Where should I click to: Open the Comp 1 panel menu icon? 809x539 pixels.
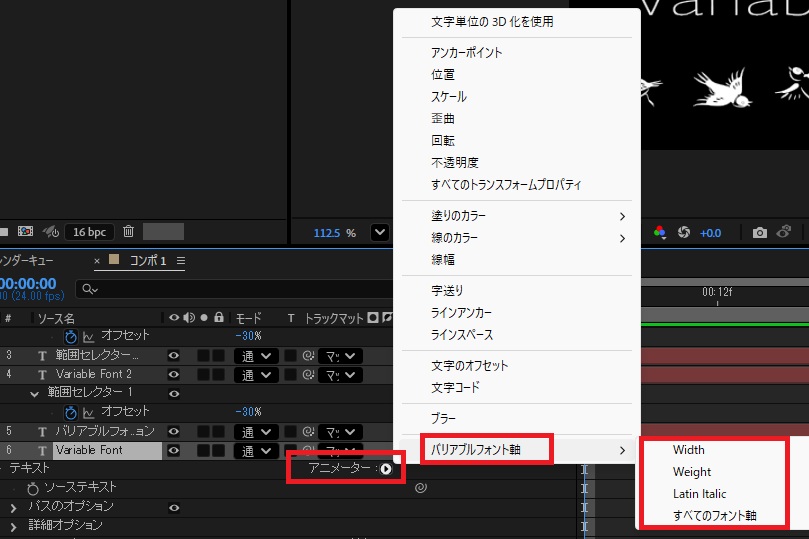click(181, 261)
